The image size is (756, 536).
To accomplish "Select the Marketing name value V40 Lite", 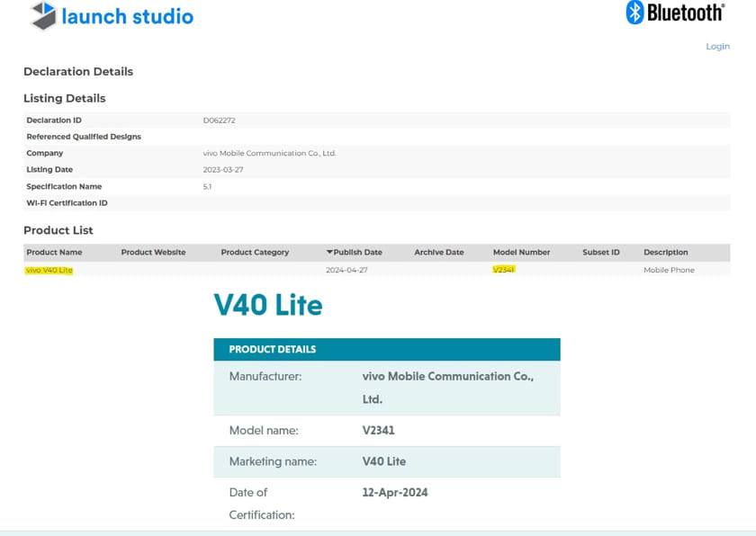I will [383, 461].
